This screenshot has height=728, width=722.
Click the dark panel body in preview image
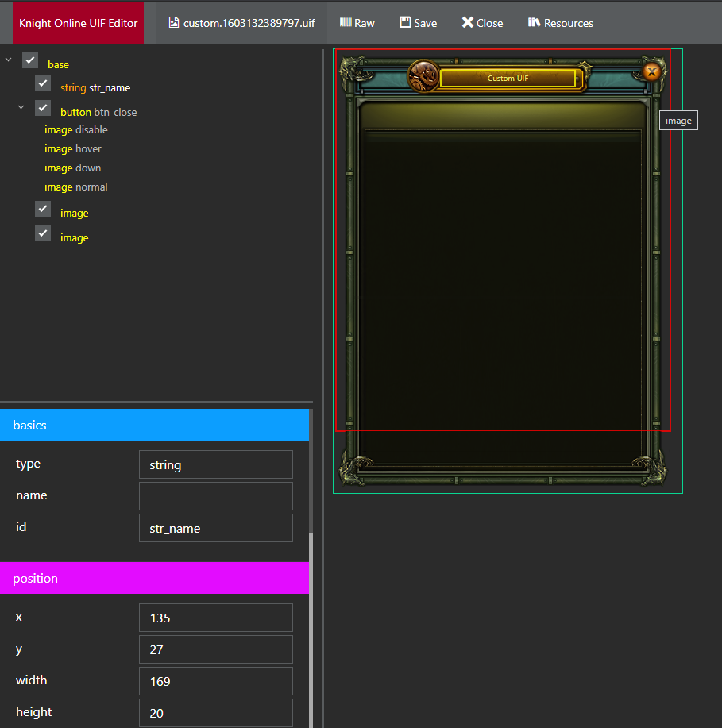[503, 297]
